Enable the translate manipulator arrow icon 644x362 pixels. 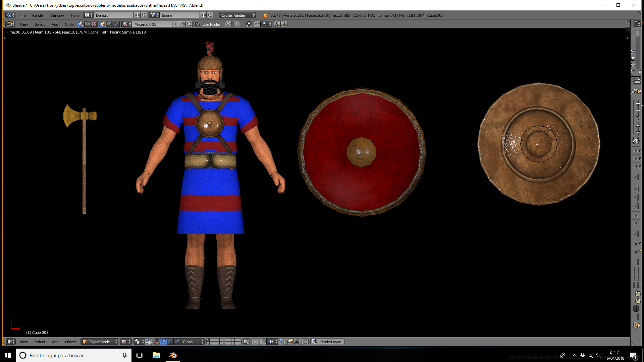[163, 342]
